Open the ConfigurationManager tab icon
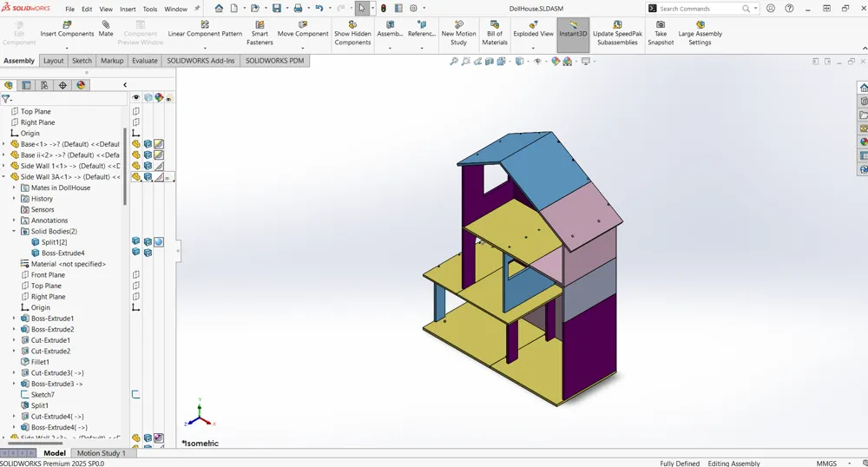Image resolution: width=868 pixels, height=467 pixels. tap(44, 85)
